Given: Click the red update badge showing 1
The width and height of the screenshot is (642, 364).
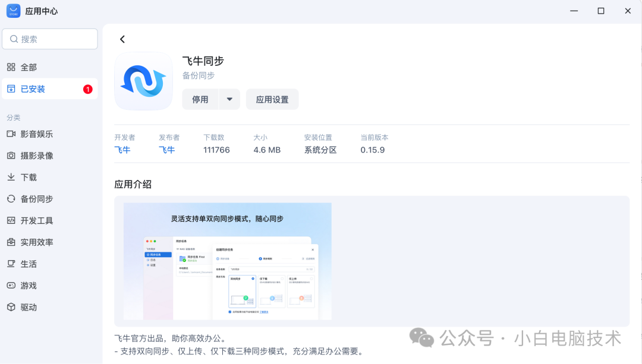Looking at the screenshot, I should [x=87, y=89].
